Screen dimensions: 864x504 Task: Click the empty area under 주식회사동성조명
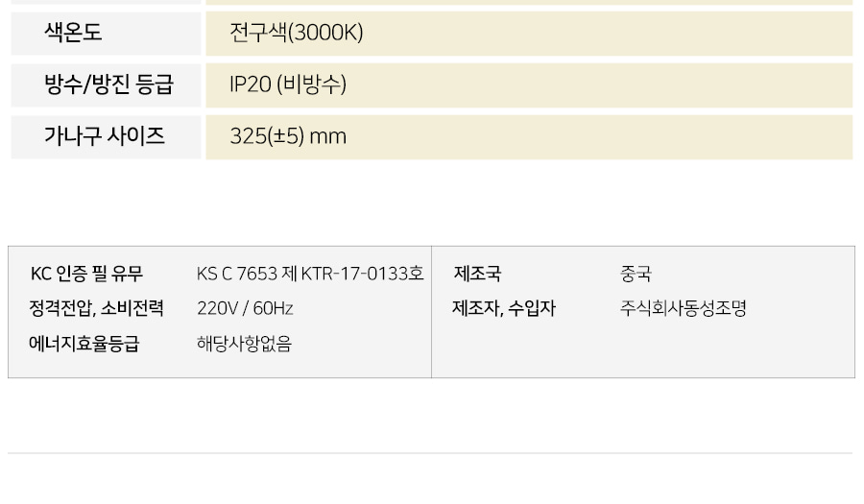(683, 345)
